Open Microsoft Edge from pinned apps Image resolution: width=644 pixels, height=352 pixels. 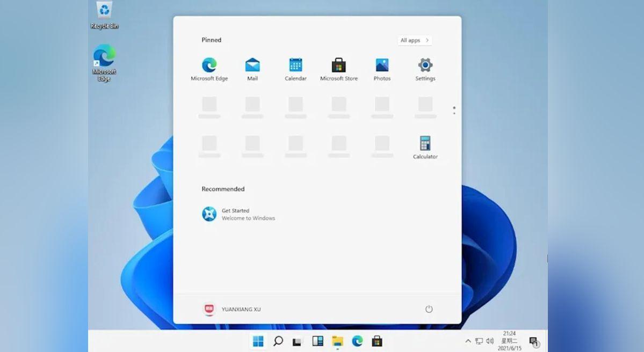(209, 69)
